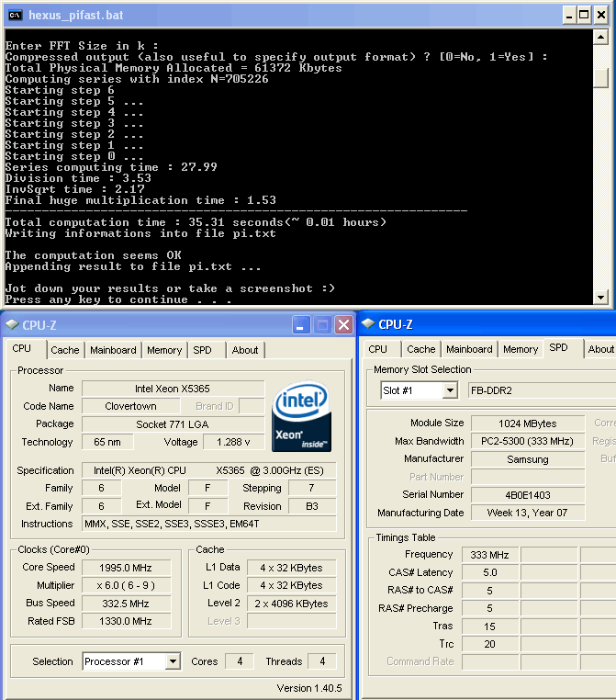Click the Package field Socket 771 LGA

pos(173,424)
